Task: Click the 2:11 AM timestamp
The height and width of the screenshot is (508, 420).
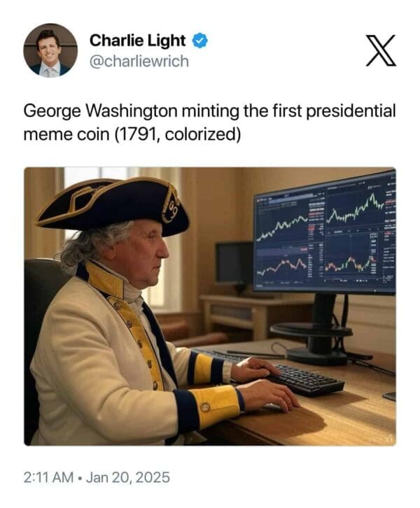Action: coord(48,477)
